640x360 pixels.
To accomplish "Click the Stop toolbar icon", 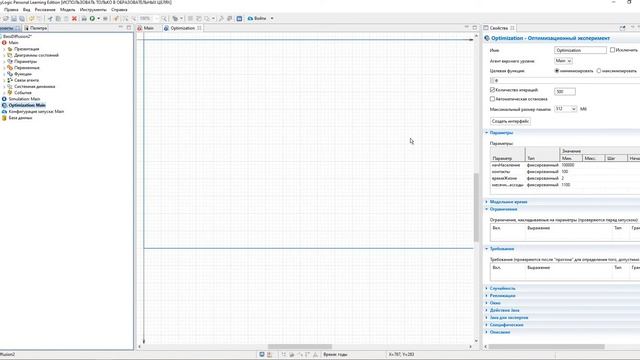I will tap(105, 18).
